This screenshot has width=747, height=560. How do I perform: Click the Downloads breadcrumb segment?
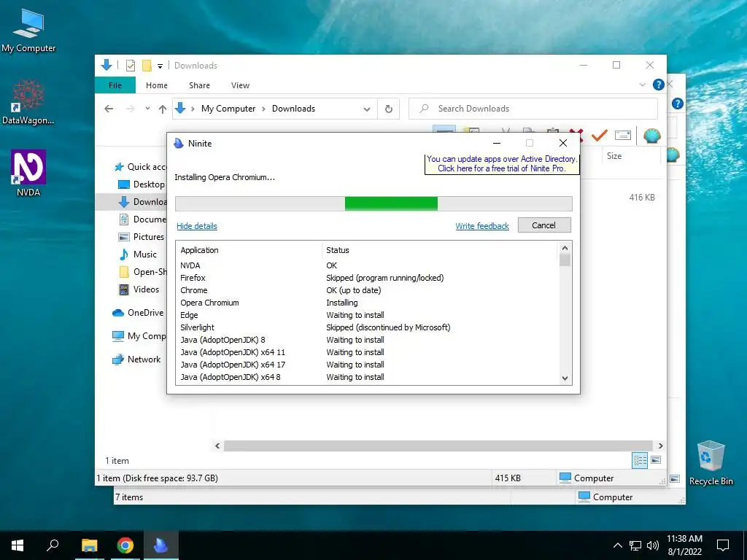(293, 109)
